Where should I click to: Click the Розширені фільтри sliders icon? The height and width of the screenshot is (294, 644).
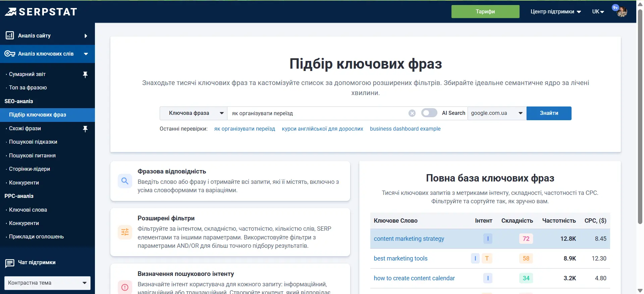point(125,232)
